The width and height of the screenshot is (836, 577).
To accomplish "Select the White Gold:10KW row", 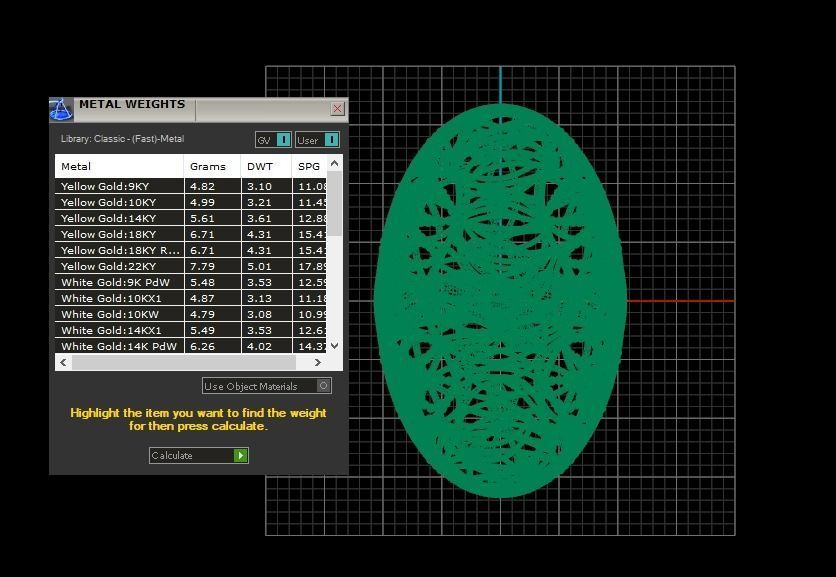I will coord(191,314).
